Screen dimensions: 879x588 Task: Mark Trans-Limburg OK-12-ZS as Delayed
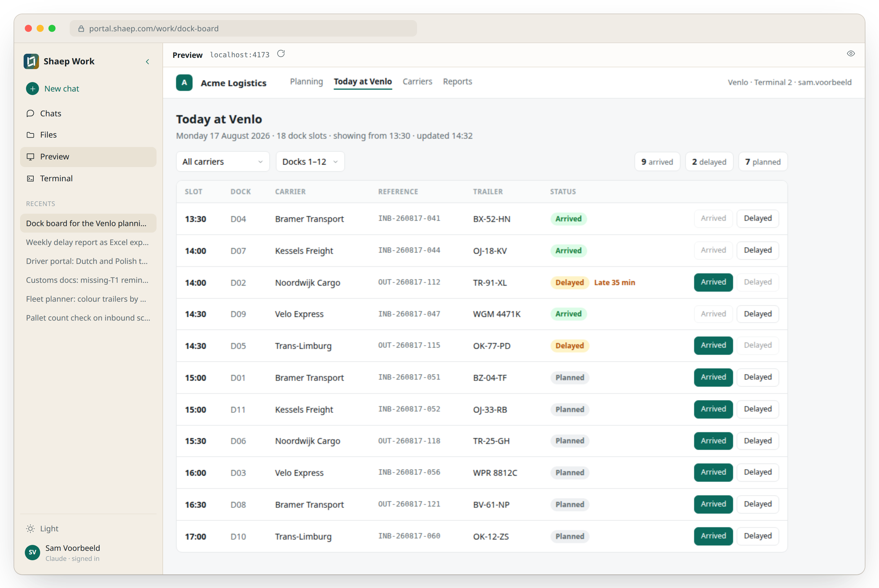(757, 536)
